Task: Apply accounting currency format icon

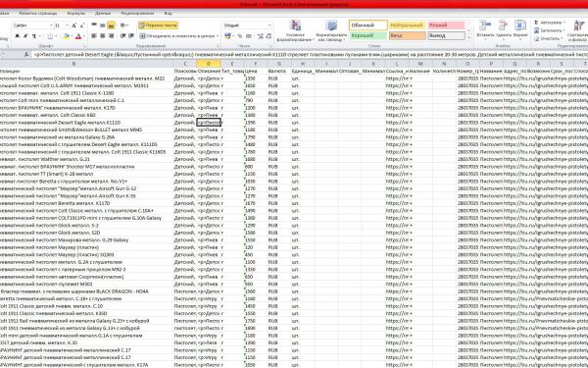Action: (227, 36)
